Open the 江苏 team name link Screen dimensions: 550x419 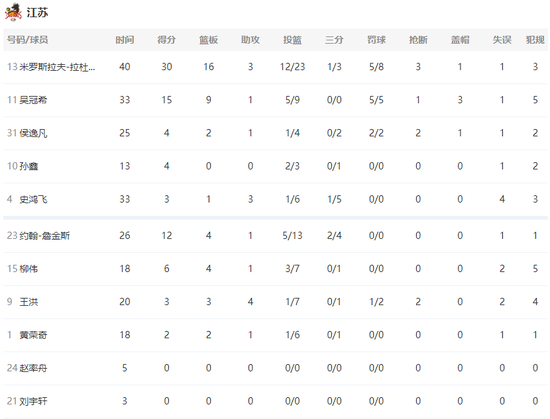[37, 13]
